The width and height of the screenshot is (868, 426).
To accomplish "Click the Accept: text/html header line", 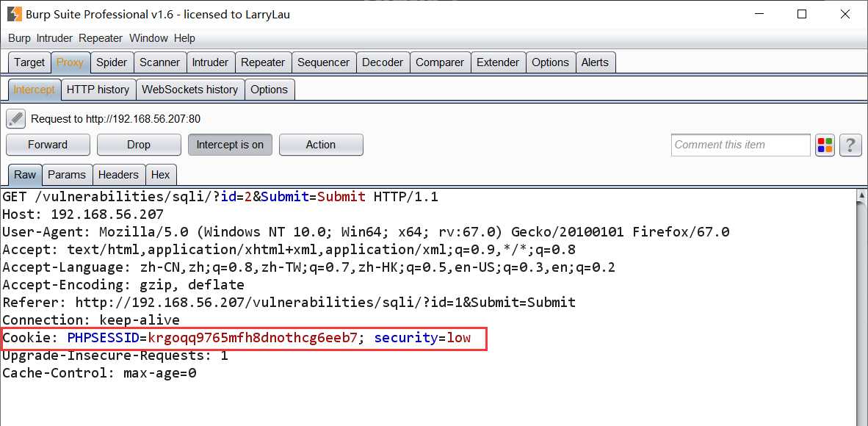I will click(289, 250).
